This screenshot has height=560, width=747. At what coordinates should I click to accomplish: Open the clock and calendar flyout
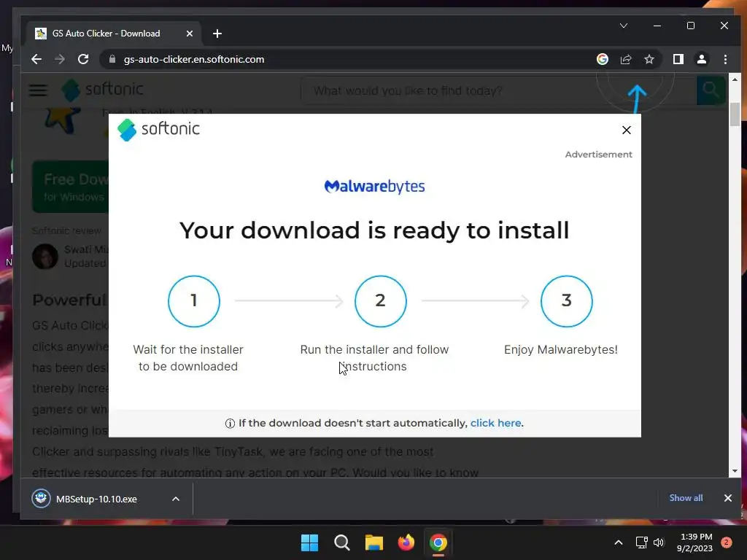(694, 542)
